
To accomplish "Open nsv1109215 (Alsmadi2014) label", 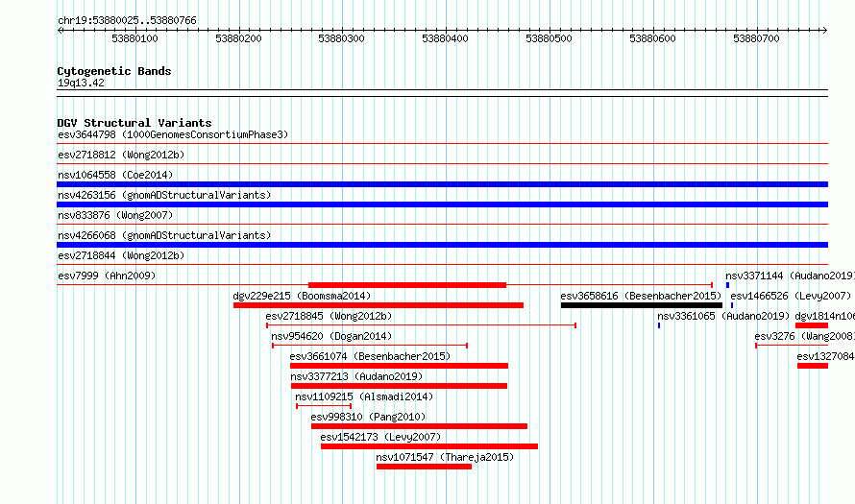I will tap(364, 396).
